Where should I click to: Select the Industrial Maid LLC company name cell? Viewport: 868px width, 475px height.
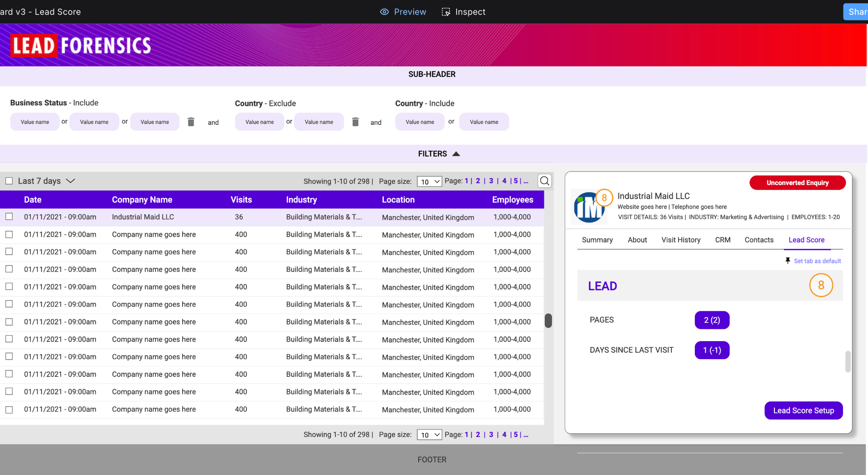coord(143,217)
